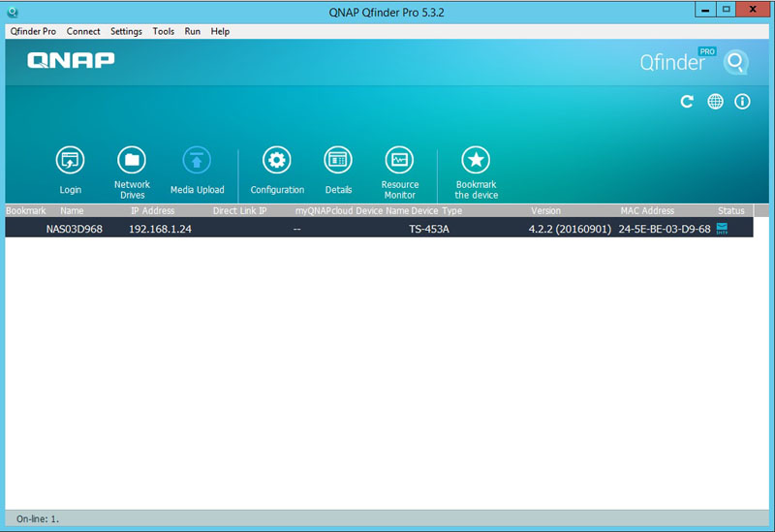The width and height of the screenshot is (775, 532).
Task: Click the refresh icon
Action: [687, 102]
